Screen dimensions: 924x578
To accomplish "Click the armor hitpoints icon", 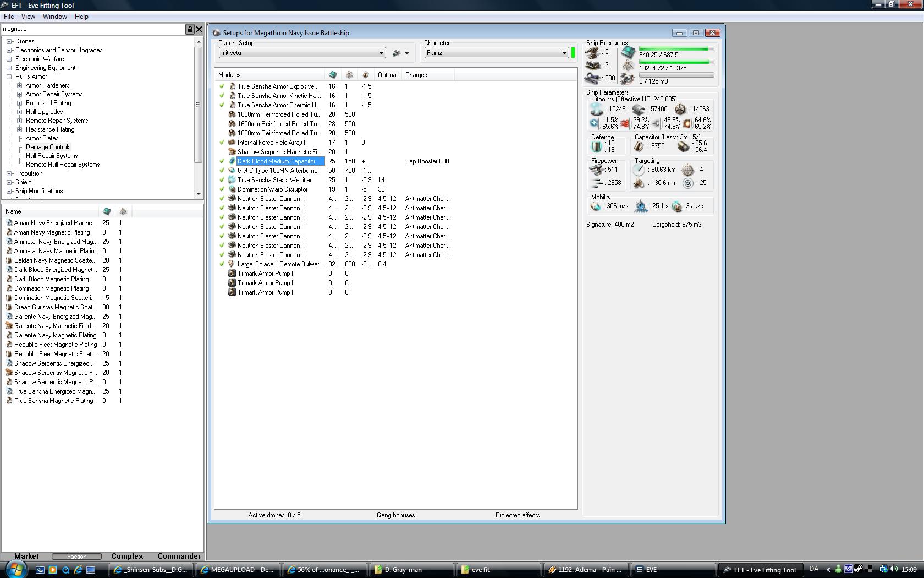I will [x=639, y=110].
